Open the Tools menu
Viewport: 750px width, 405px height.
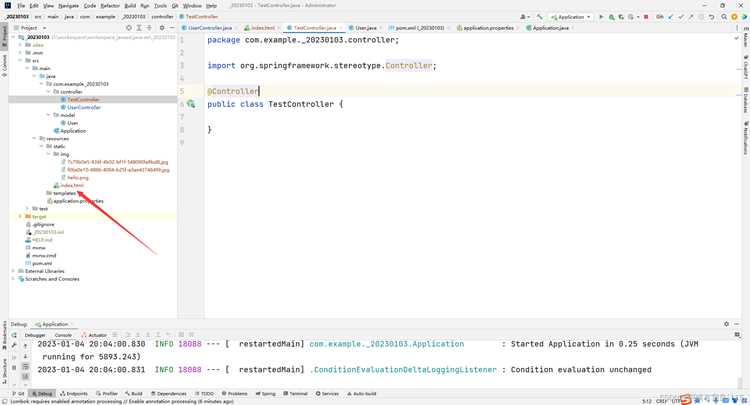click(161, 6)
